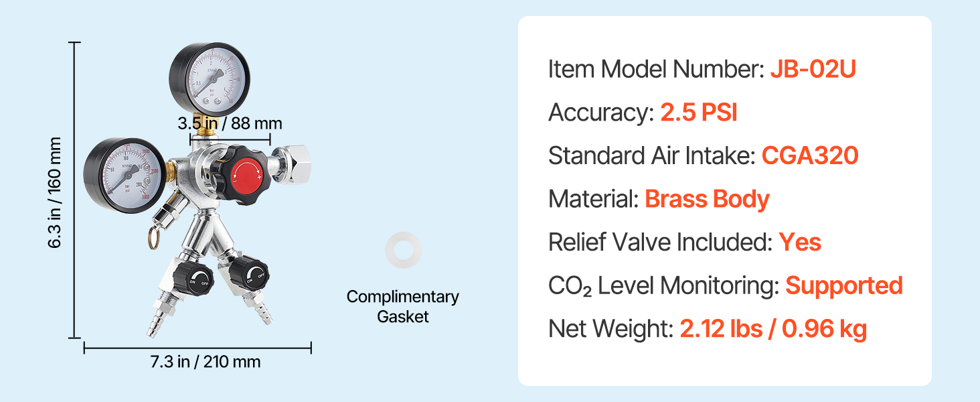Click the Supported CO₂ monitoring value
The image size is (980, 402).
point(843,285)
